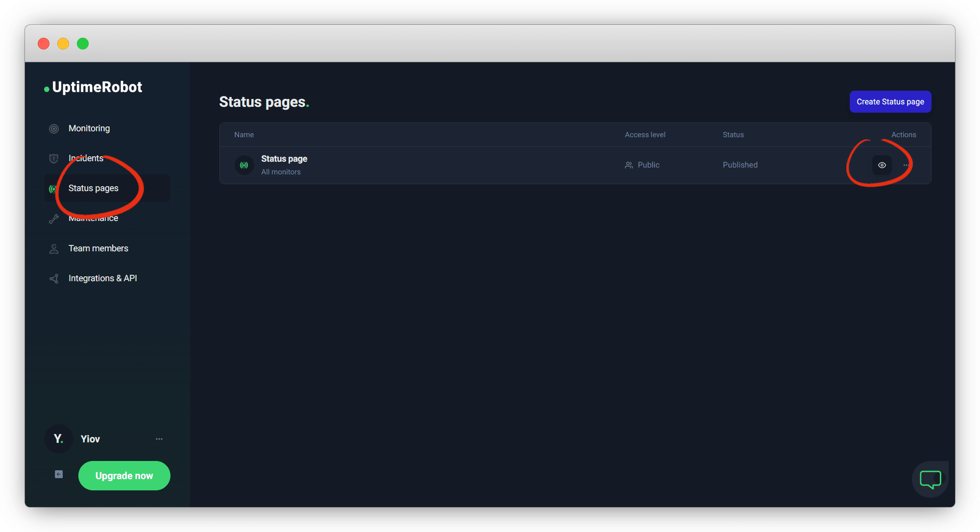The height and width of the screenshot is (532, 980).
Task: View status page via eye icon
Action: click(882, 165)
